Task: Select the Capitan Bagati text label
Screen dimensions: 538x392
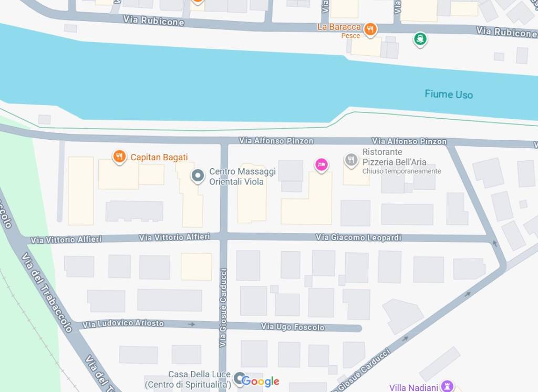Action: click(x=159, y=157)
